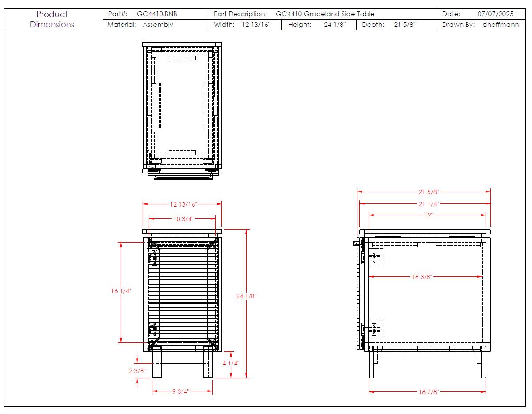Click the Drawn By name dhoffmann
Image resolution: width=532 pixels, height=414 pixels.
click(x=501, y=25)
